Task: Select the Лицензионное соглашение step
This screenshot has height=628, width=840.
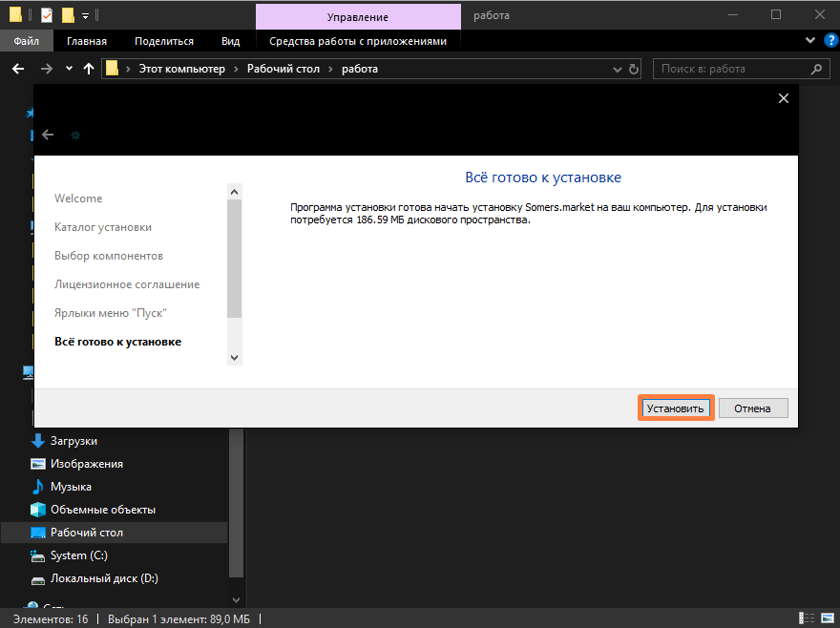Action: (x=127, y=284)
